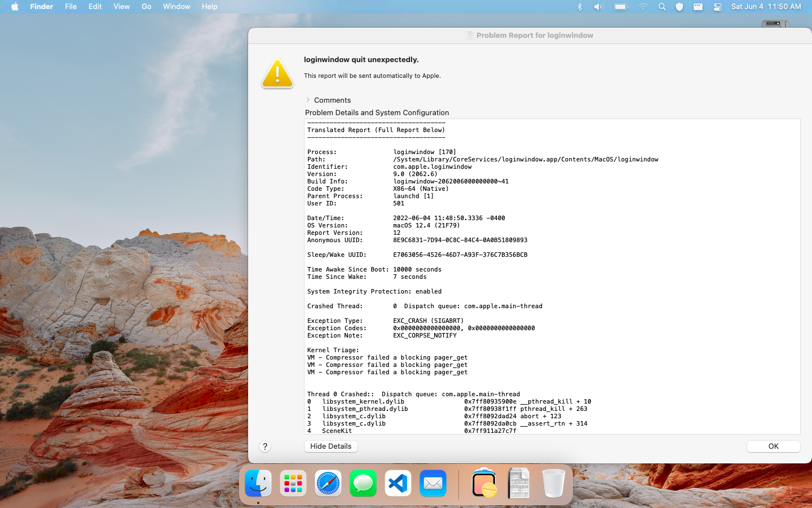Screen dimensions: 812x508
Task: Open the Go menu
Action: tap(147, 7)
